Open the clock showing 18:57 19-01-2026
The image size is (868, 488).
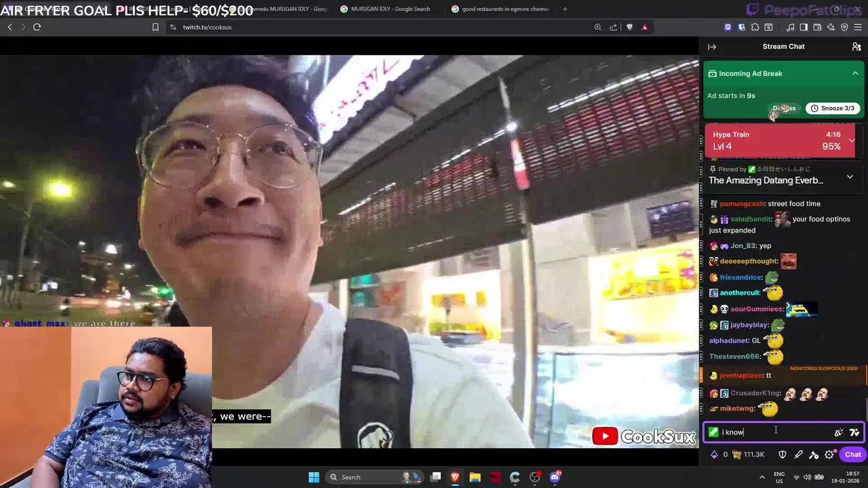pyautogui.click(x=844, y=477)
